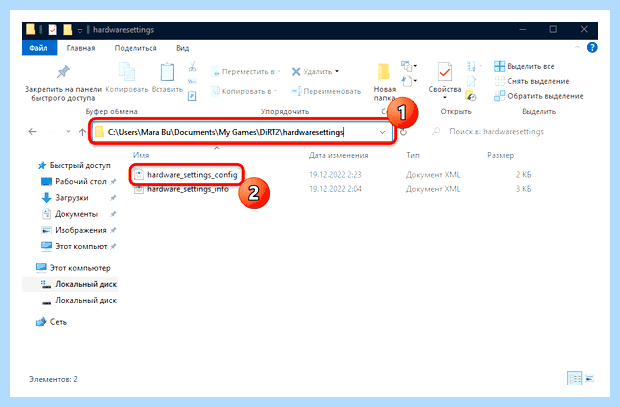
Task: Select the second Локальный диск
Action: 79,300
